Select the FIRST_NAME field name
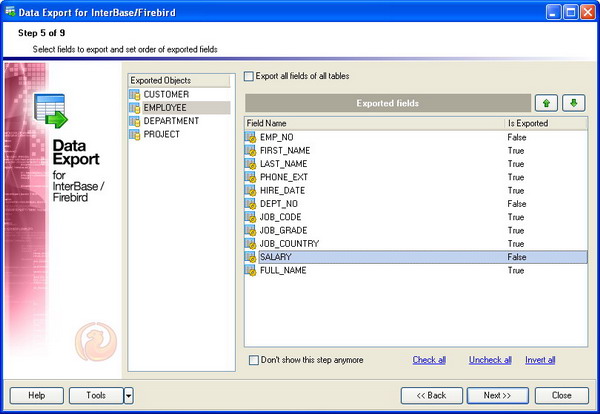 click(x=285, y=151)
